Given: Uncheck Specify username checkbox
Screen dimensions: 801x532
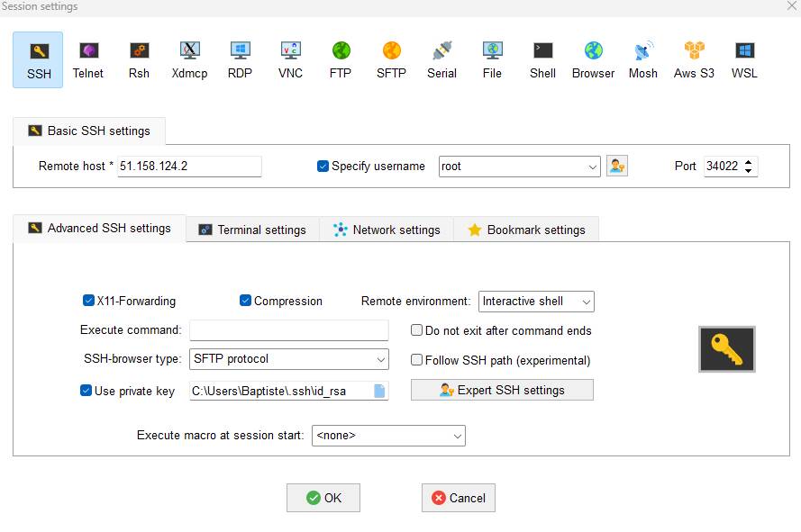Looking at the screenshot, I should coord(323,166).
